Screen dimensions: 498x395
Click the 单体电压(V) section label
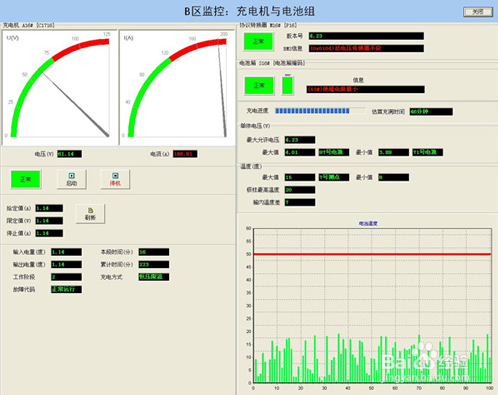(255, 126)
